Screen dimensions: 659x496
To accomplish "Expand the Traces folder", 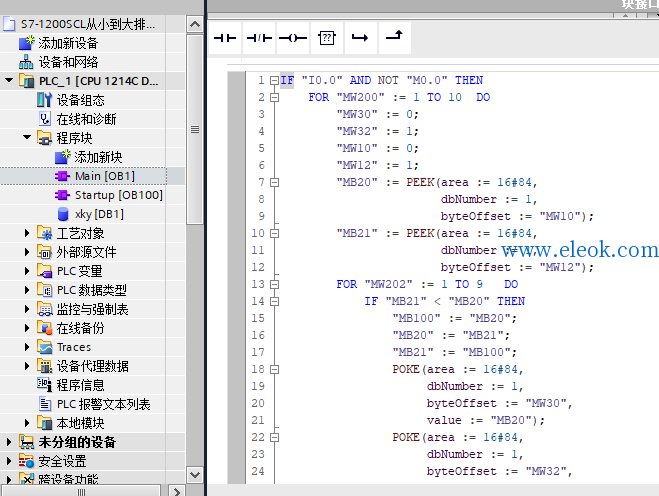I will 27,347.
